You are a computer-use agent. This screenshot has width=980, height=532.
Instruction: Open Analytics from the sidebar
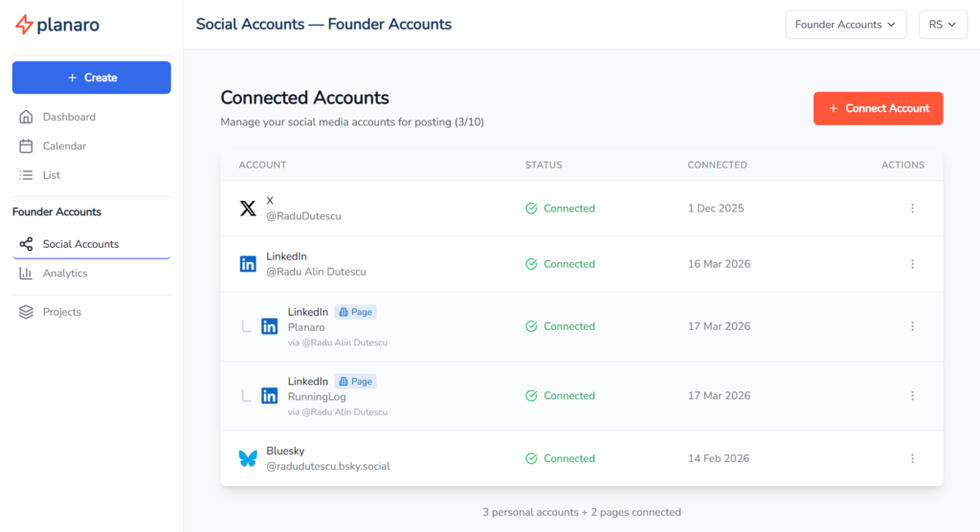(91, 274)
